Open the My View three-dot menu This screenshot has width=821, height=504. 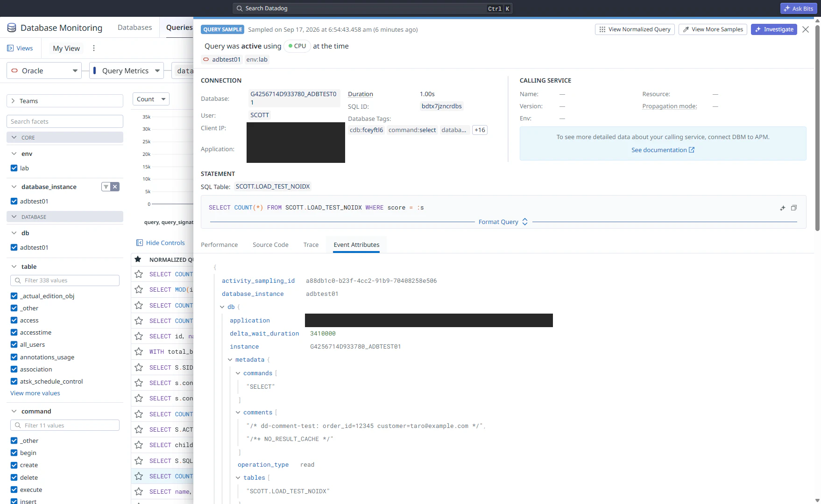(94, 48)
